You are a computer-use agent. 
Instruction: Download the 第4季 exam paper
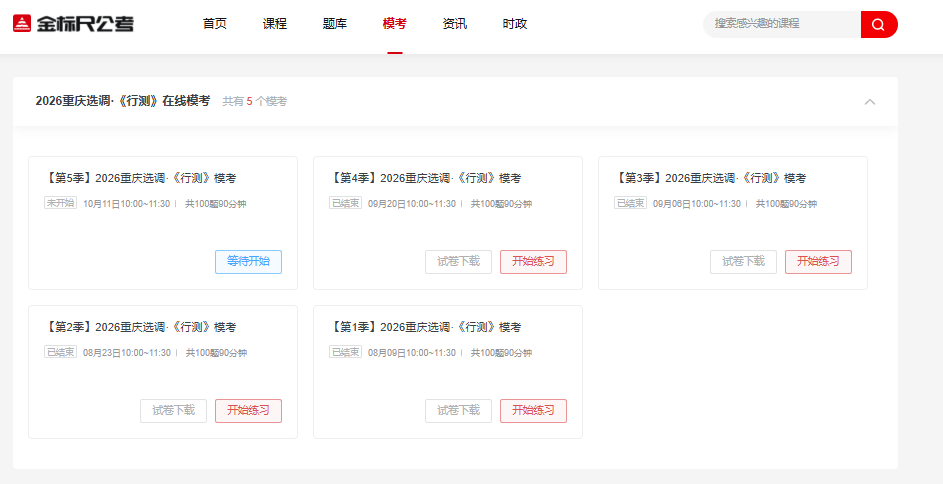[458, 262]
